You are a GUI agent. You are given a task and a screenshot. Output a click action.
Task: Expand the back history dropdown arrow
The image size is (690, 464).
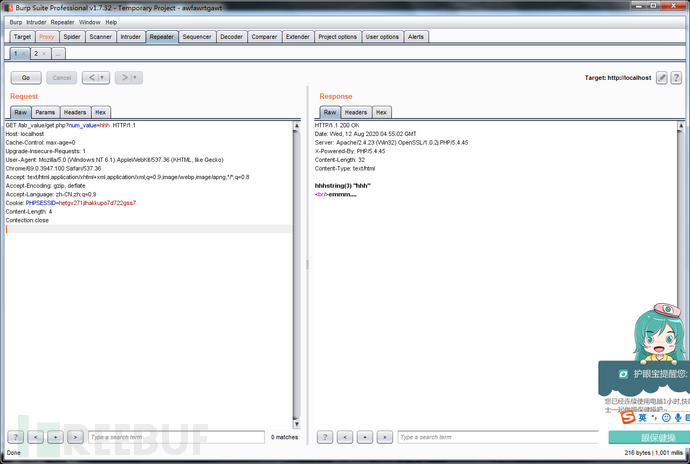[103, 77]
